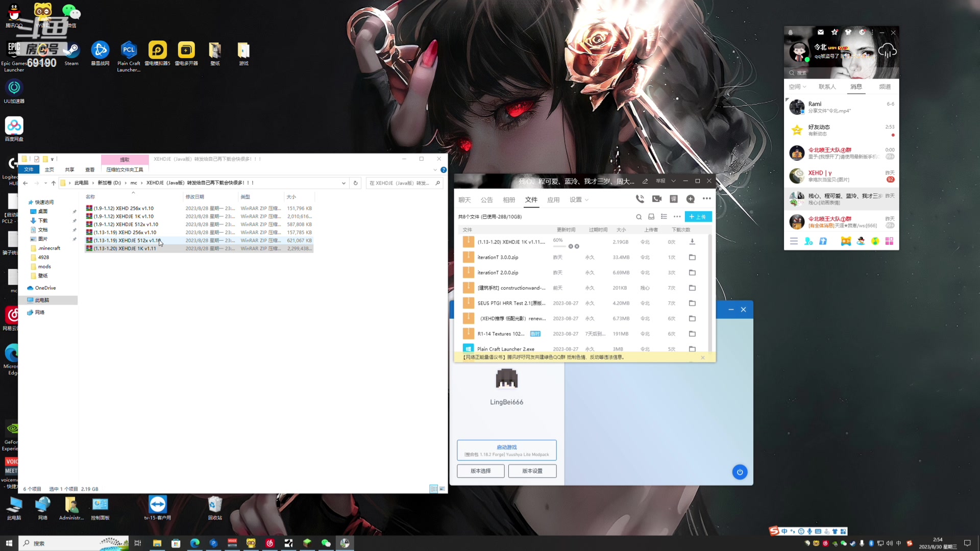This screenshot has height=551, width=980.
Task: Open folder for SEUS PTGI HRR file
Action: [692, 303]
